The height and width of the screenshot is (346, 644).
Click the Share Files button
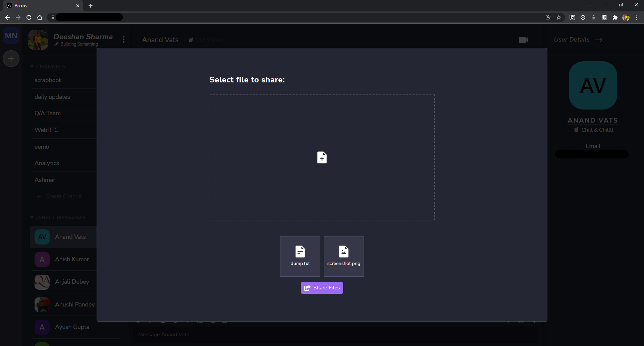(322, 287)
